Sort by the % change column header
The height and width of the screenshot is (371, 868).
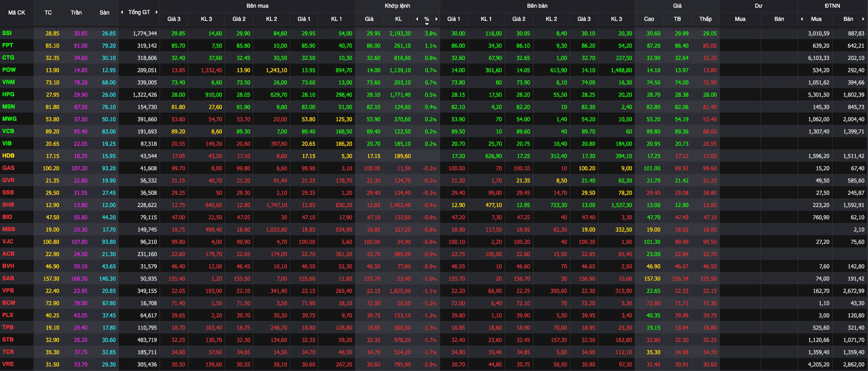pyautogui.click(x=426, y=20)
